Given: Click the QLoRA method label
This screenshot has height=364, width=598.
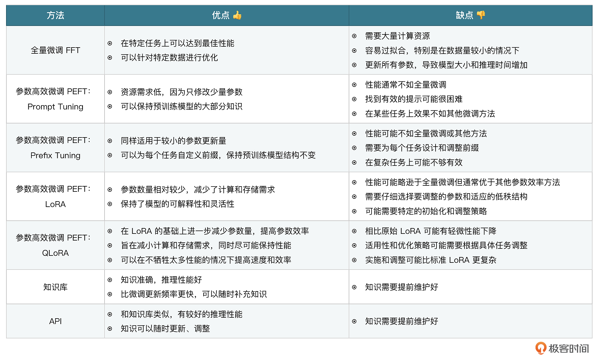Looking at the screenshot, I should point(55,253).
